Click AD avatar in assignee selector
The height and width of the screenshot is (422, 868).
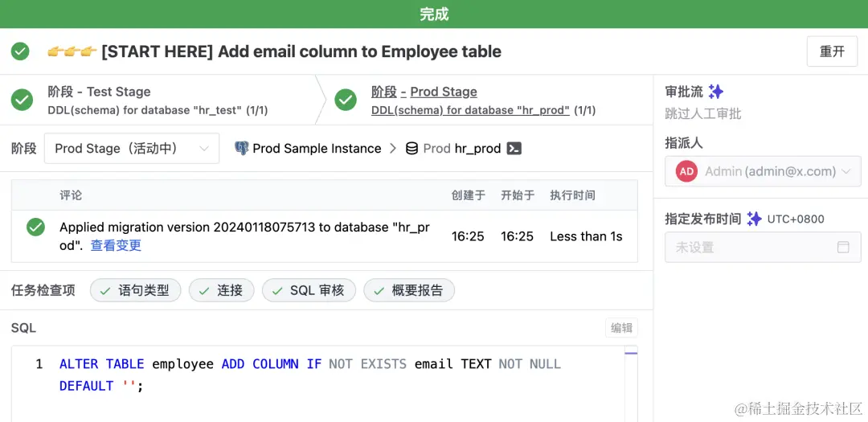pyautogui.click(x=686, y=171)
